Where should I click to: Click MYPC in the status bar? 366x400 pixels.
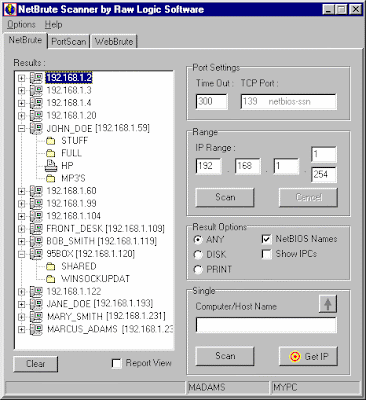coord(285,387)
